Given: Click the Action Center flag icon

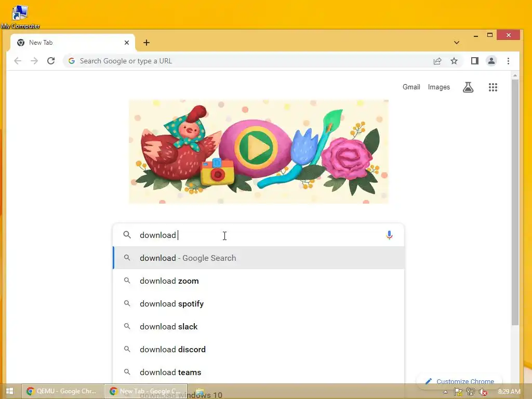Looking at the screenshot, I should pyautogui.click(x=458, y=392).
